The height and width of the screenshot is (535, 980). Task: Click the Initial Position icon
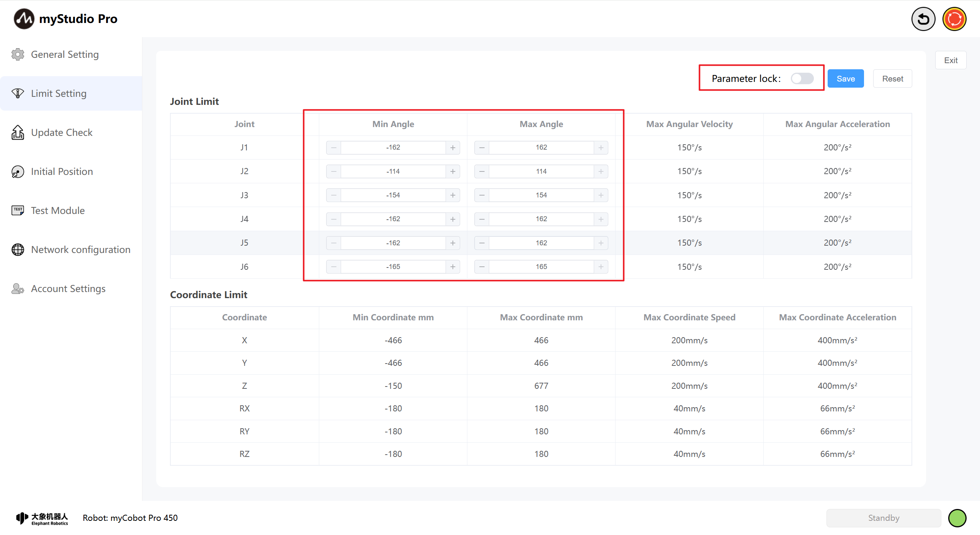[x=18, y=171]
